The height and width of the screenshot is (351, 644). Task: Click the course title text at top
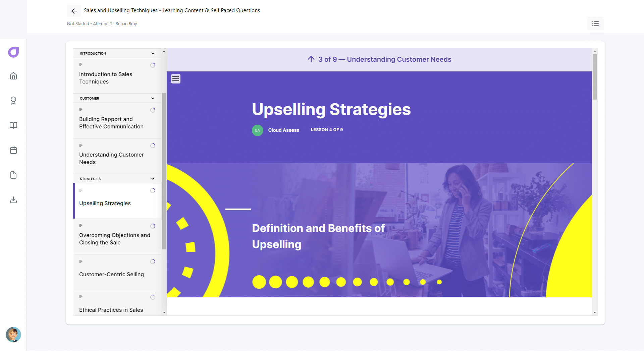pyautogui.click(x=172, y=10)
